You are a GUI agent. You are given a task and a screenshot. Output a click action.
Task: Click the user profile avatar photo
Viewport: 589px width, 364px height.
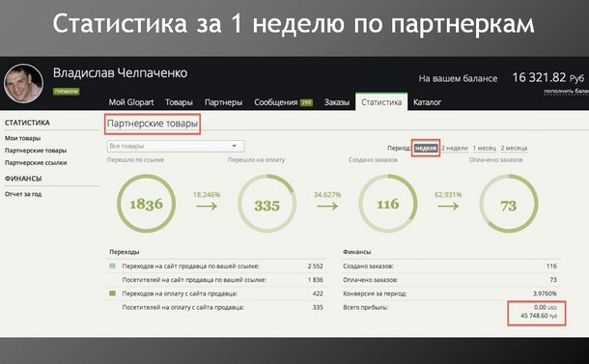23,83
